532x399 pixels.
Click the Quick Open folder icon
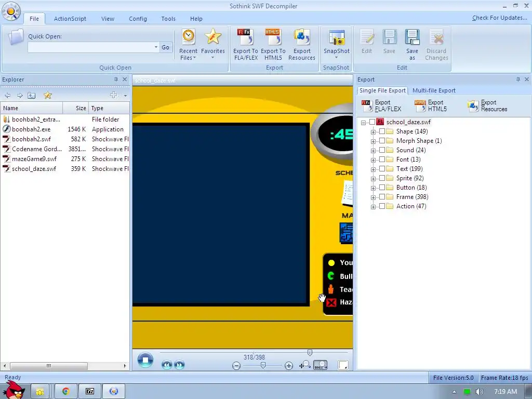point(16,37)
